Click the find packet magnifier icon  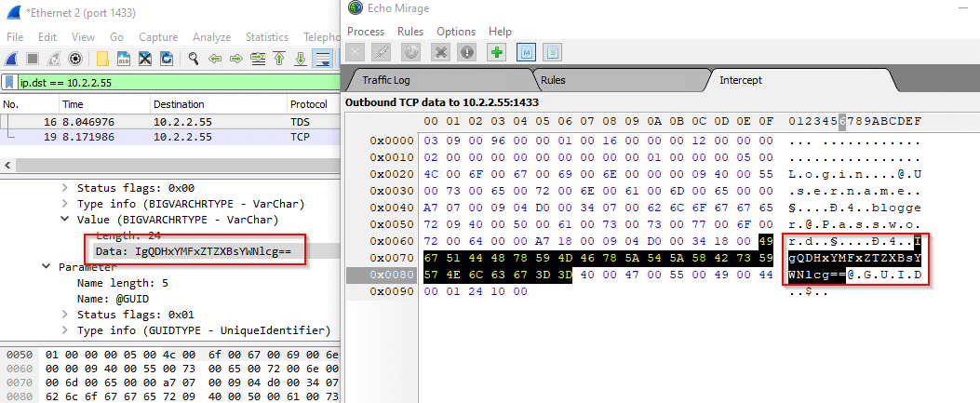[x=194, y=59]
